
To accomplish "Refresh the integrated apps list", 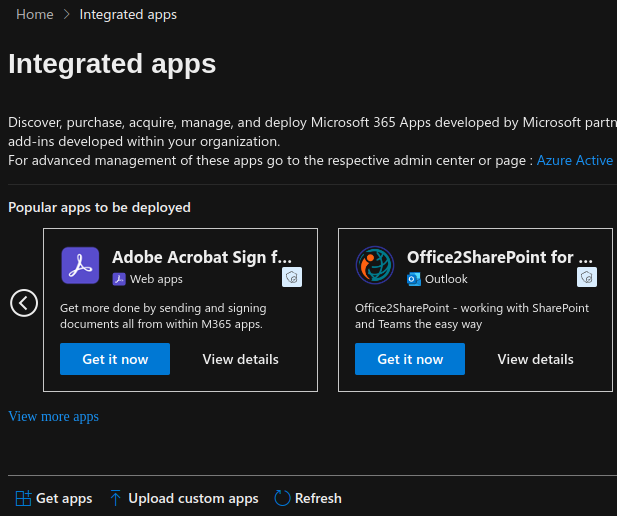I will click(x=308, y=498).
